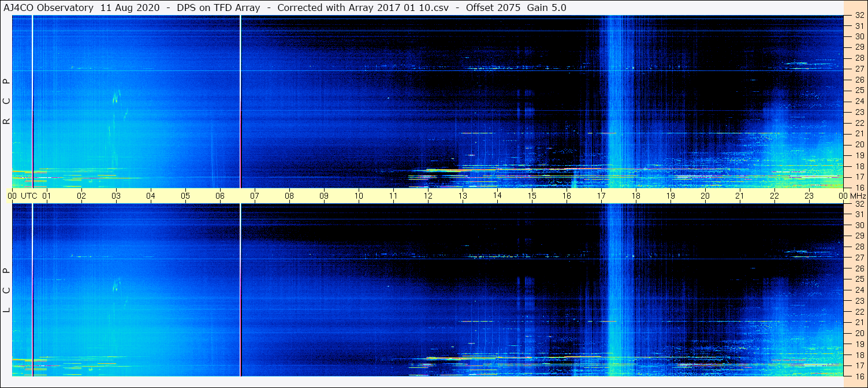Click 'DPS on TFD Array' in the header
This screenshot has height=388, width=868.
[x=219, y=8]
